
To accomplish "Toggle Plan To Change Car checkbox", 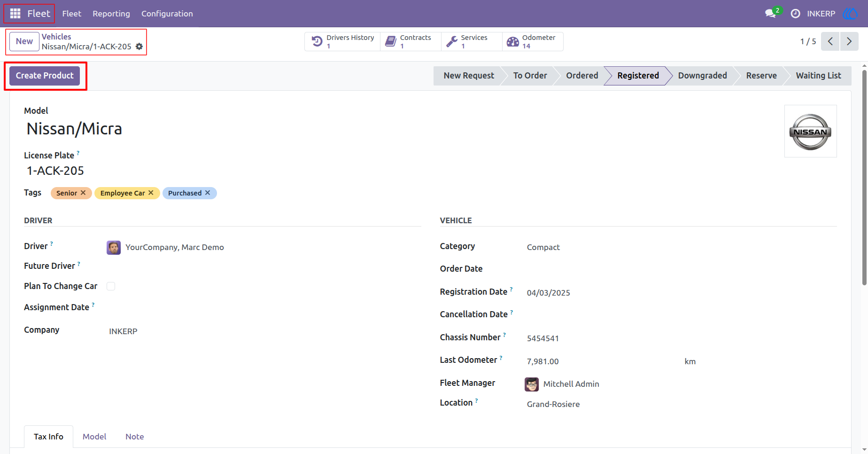I will [111, 286].
